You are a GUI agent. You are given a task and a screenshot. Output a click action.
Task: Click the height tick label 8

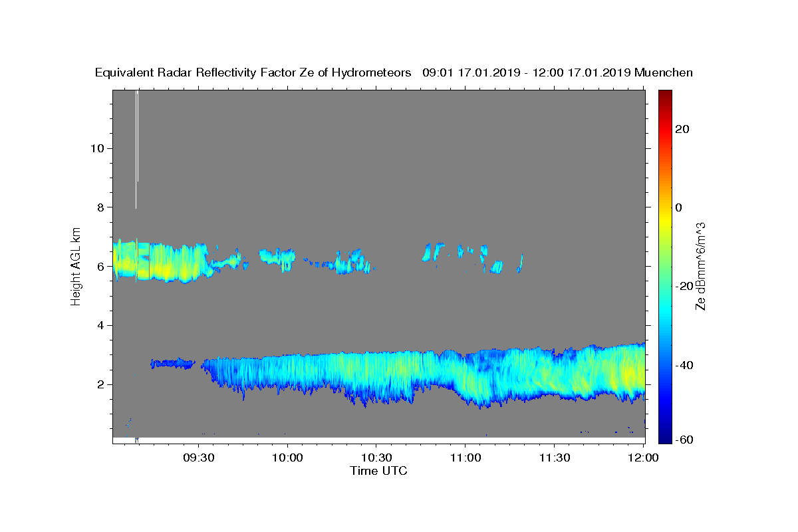(102, 207)
